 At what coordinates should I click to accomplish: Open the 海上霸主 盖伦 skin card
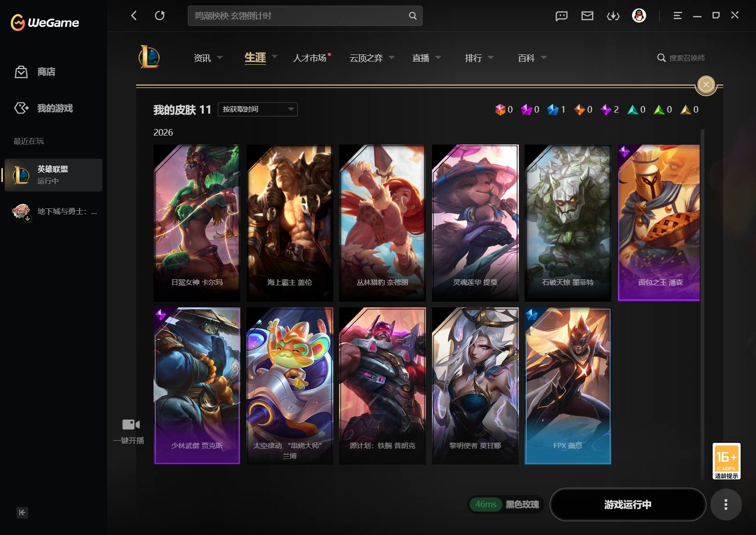(x=290, y=223)
